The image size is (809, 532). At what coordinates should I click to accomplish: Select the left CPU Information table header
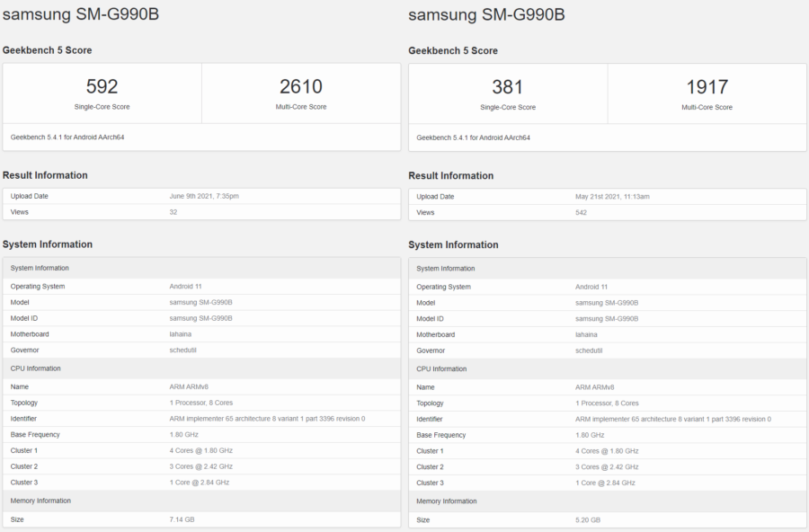[35, 368]
